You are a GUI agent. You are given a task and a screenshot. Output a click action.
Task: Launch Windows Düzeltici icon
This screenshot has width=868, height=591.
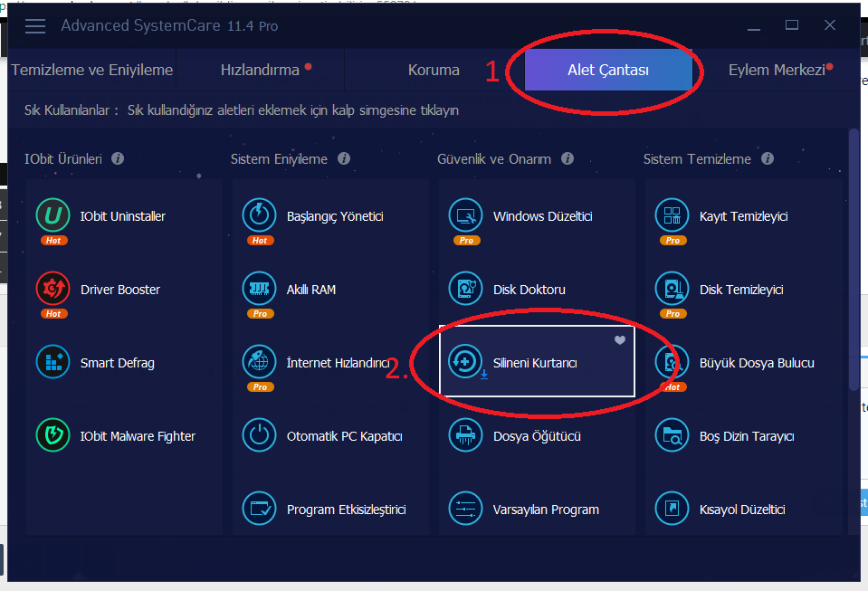coord(465,215)
